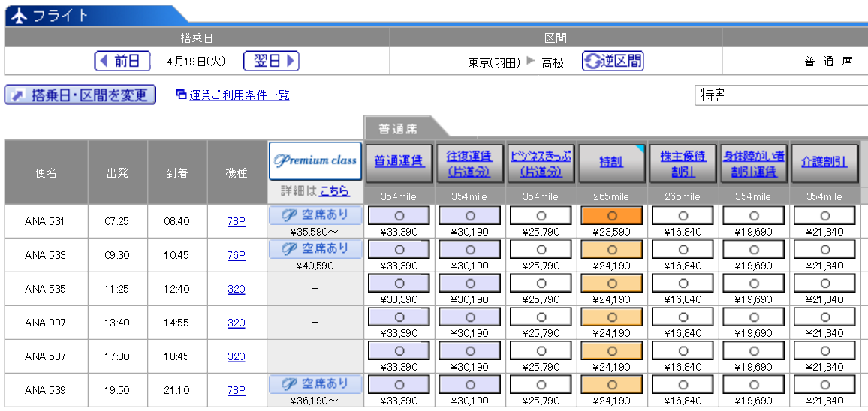Open aircraft type 320 for ANA 997
Image resolution: width=868 pixels, height=411 pixels.
click(x=237, y=322)
